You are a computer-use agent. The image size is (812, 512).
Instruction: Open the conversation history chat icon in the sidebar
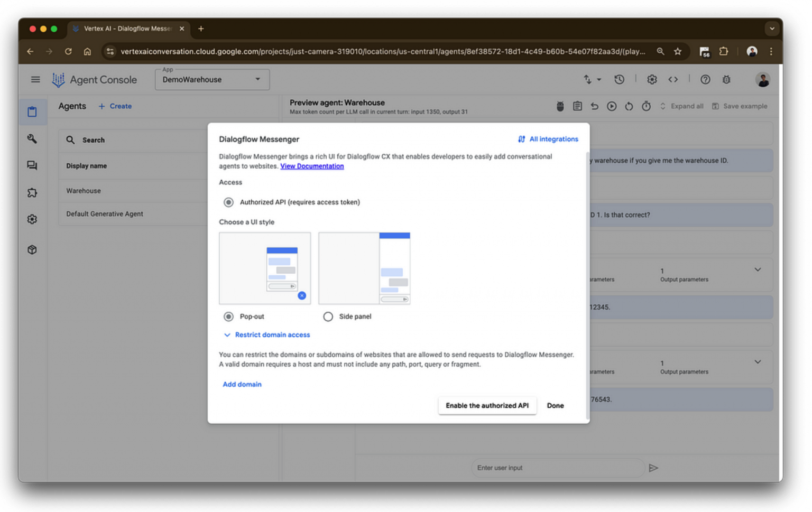(32, 165)
